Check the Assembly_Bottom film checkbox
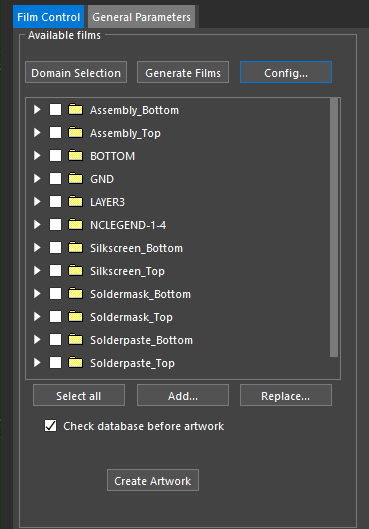 56,110
